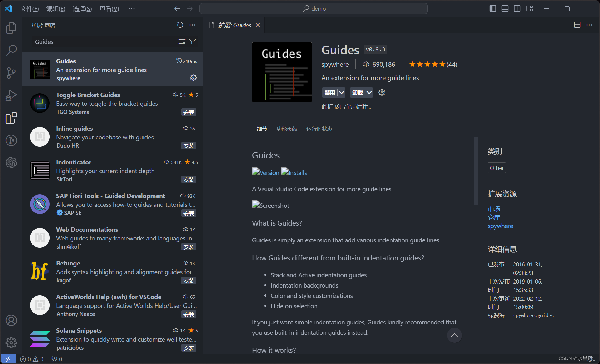Install Toggle Bracket Guides extension
Screen dimensions: 600x364
[189, 112]
